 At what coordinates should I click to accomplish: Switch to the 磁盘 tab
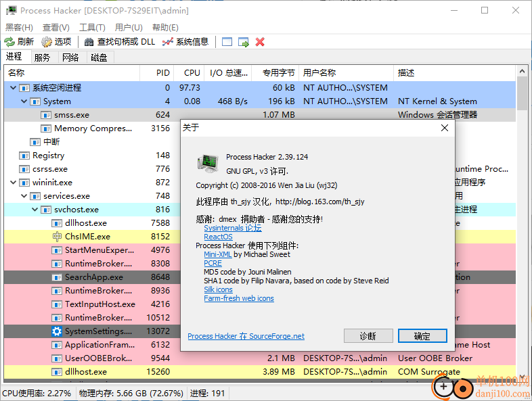coord(99,57)
